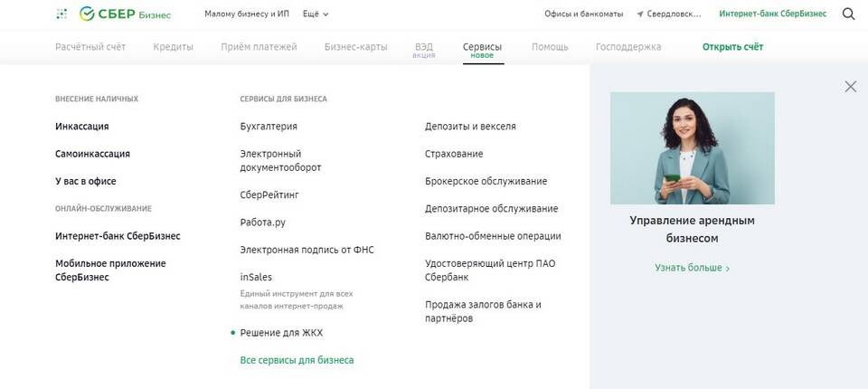Open the Приём платежей tab
This screenshot has height=389, width=868.
(x=259, y=47)
